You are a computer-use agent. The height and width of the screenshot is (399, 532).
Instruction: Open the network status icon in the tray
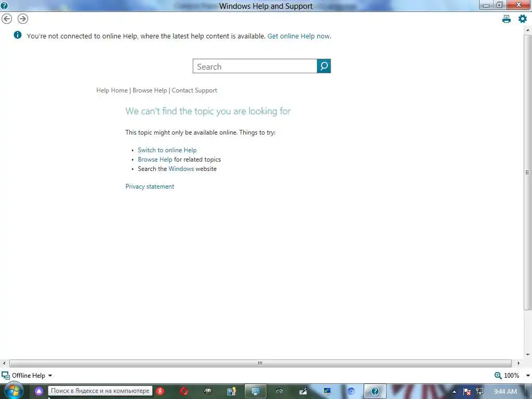pos(480,391)
